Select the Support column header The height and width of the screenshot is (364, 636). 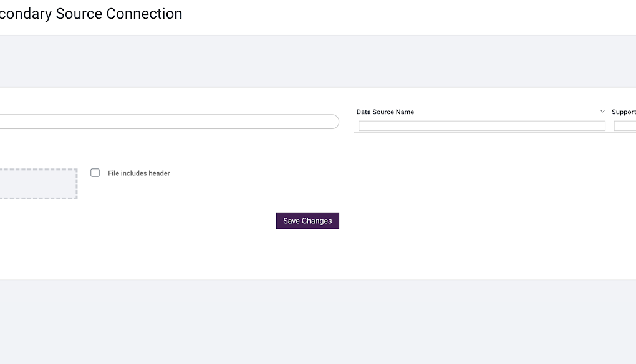624,112
